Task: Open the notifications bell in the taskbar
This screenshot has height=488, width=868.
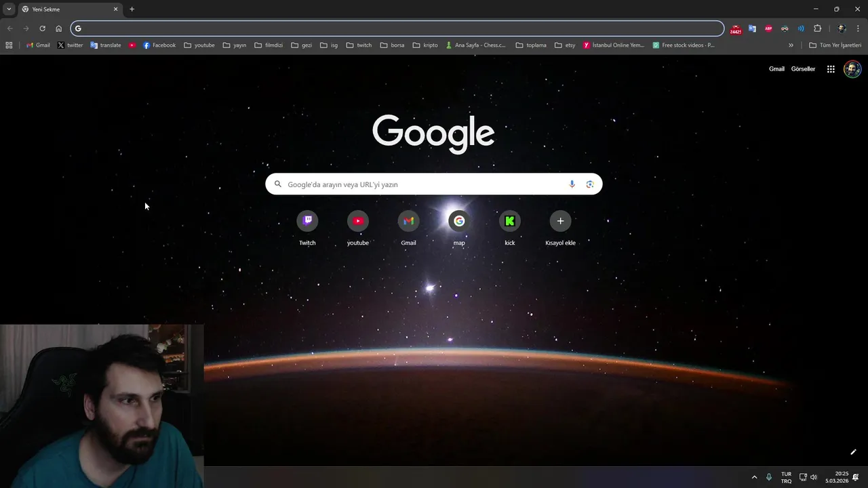Action: (856, 477)
